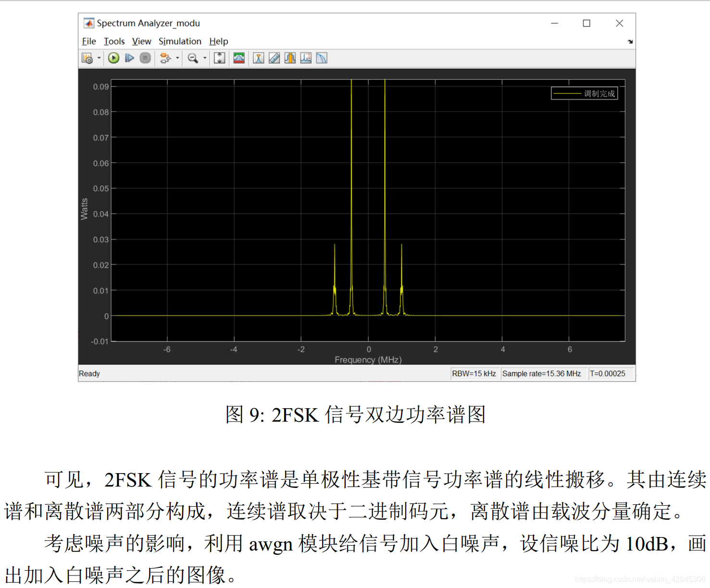This screenshot has height=588, width=710.
Task: Open the spectrum settings configuration icon
Action: 87,58
